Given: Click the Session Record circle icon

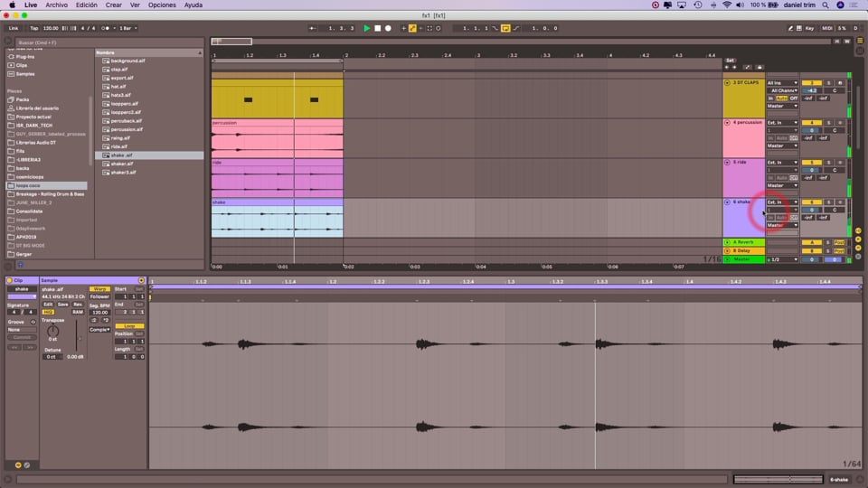Looking at the screenshot, I should coord(439,28).
